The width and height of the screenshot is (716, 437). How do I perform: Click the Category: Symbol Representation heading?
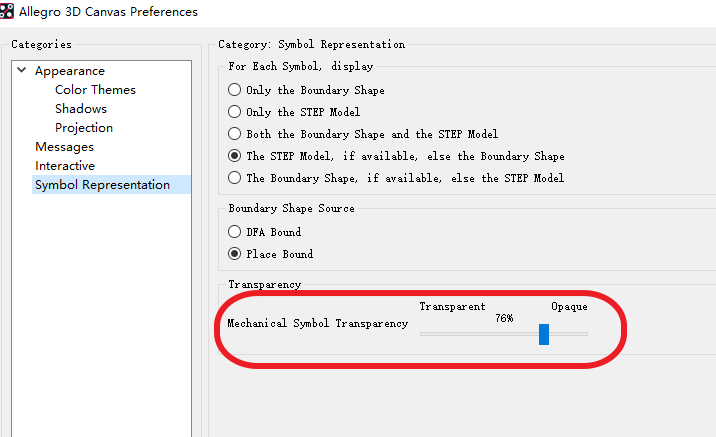(311, 44)
